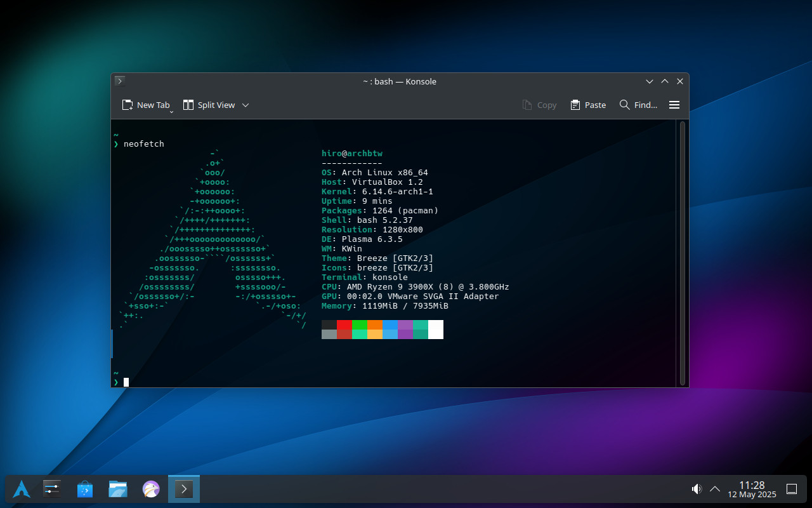The height and width of the screenshot is (508, 812).
Task: Click the 'Shell: bash 5.2.37' line
Action: [x=367, y=220]
